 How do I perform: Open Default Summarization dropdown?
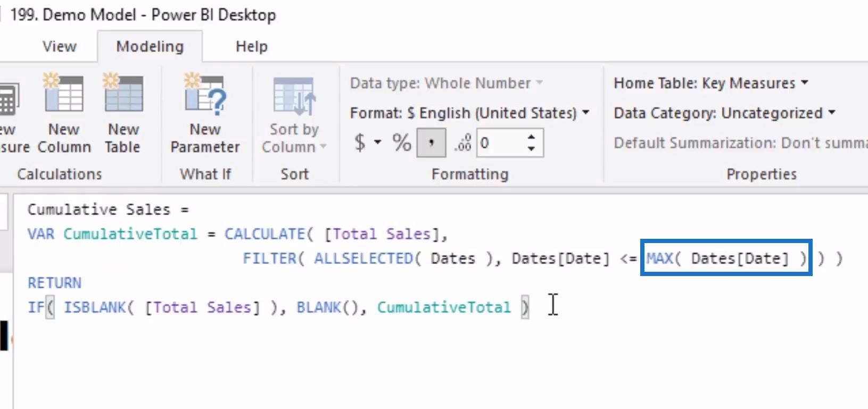741,143
